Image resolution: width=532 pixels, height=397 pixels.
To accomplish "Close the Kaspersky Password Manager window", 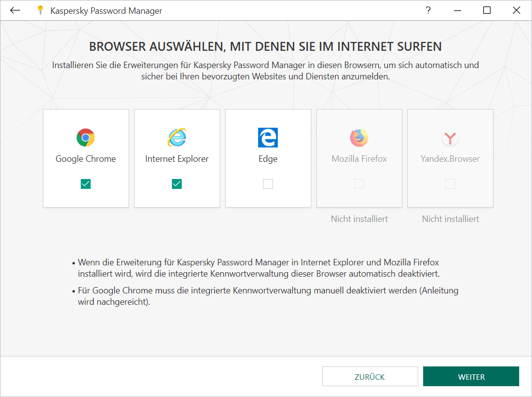I will click(516, 10).
